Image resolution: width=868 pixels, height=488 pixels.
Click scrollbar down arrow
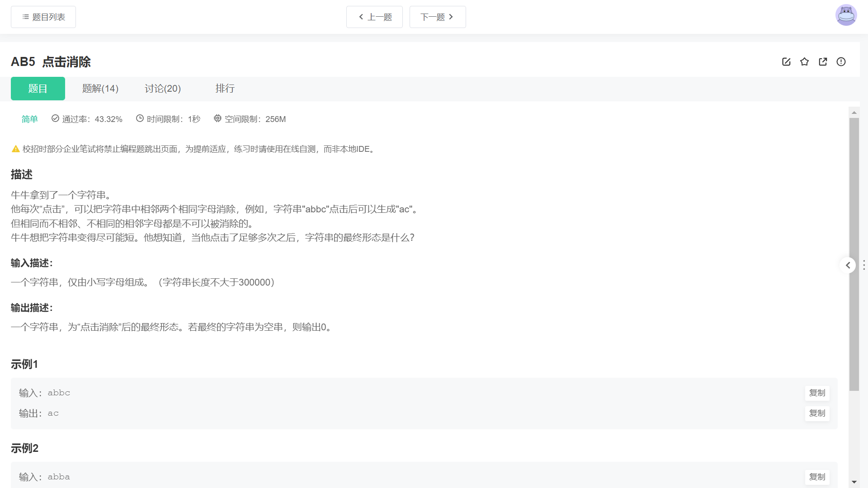(x=854, y=482)
